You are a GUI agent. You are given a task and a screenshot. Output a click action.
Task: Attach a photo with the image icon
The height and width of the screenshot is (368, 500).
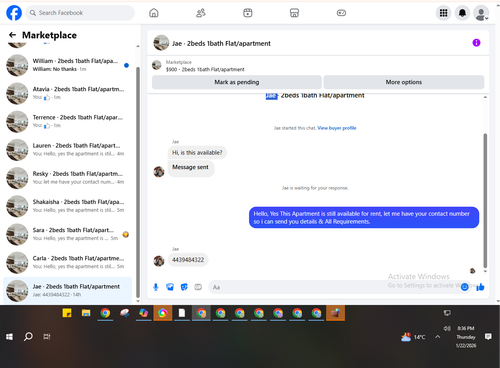click(170, 287)
